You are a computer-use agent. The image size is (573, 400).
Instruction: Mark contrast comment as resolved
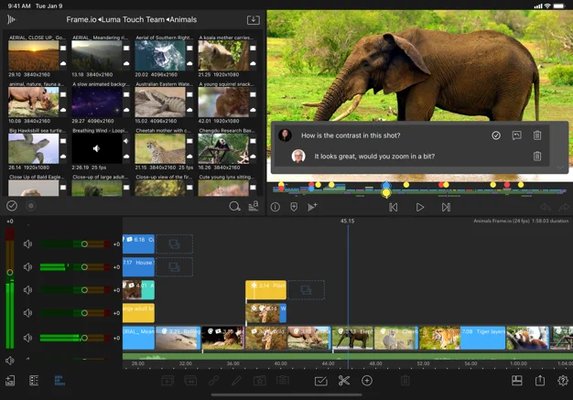[496, 136]
